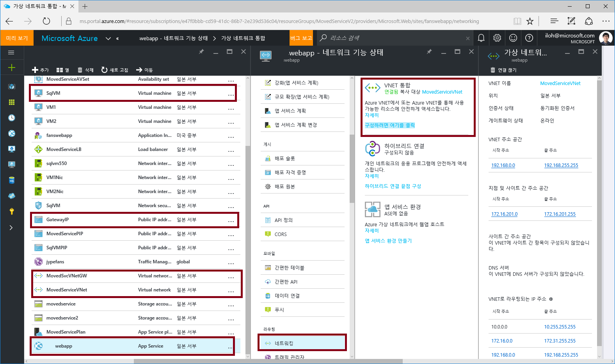The width and height of the screenshot is (615, 364).
Task: Click the 192.168.0.0 VNET start address
Action: click(503, 165)
